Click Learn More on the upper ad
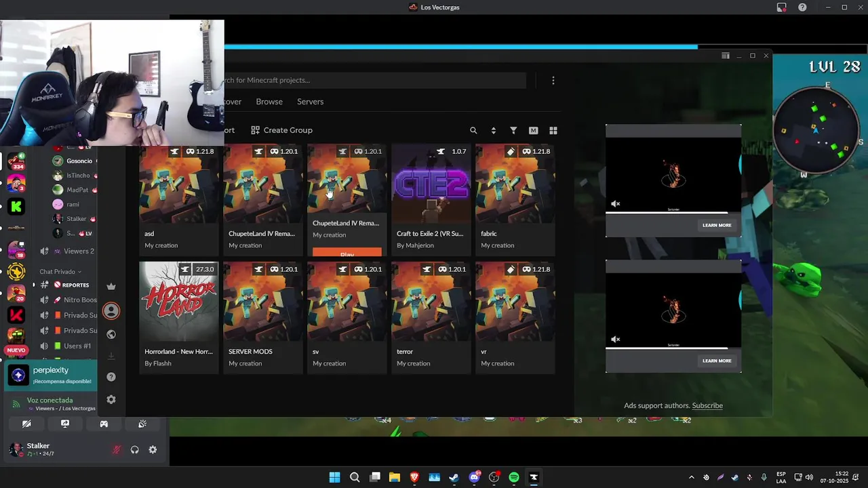 point(717,225)
